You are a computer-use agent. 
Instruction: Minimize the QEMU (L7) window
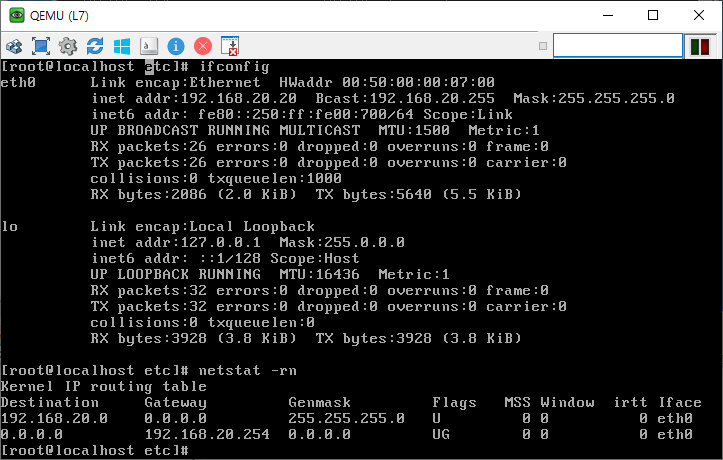point(608,15)
